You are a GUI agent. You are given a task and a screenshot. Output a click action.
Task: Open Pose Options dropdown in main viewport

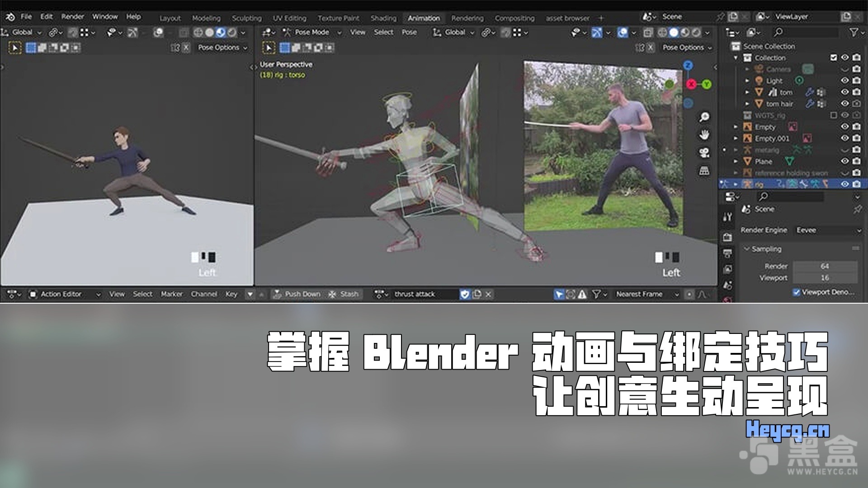coord(687,47)
